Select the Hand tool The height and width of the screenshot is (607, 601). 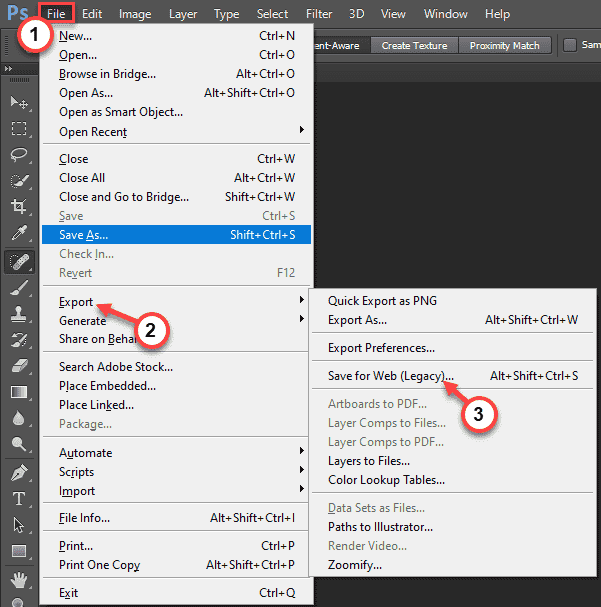pos(19,580)
